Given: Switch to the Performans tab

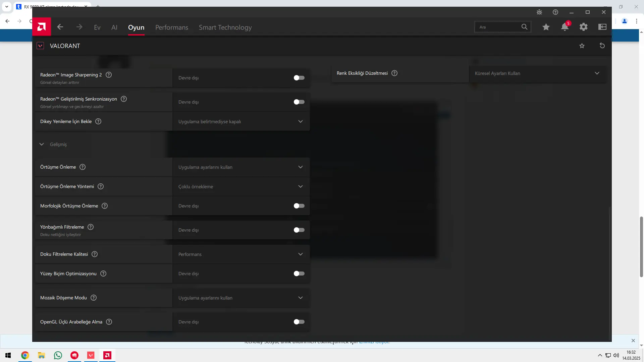Looking at the screenshot, I should (172, 27).
